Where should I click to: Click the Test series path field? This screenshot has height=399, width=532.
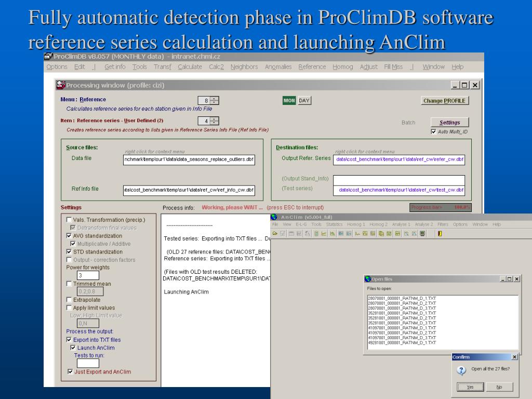click(399, 190)
